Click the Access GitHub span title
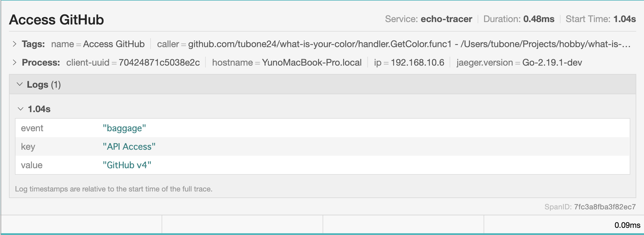This screenshot has width=644, height=235. point(57,20)
